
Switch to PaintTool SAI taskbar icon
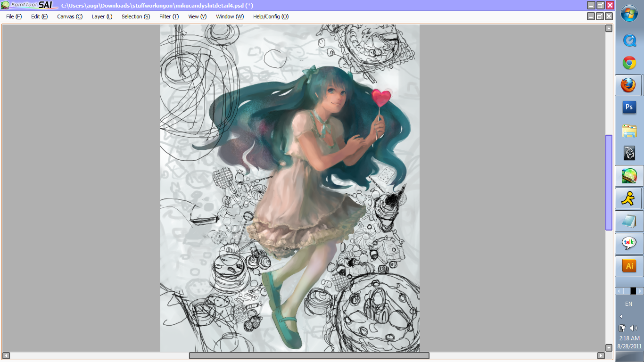tap(629, 176)
